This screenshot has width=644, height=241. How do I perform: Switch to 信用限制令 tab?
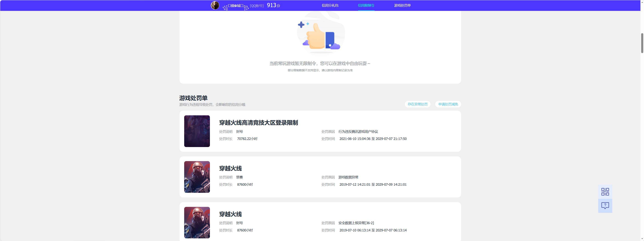pyautogui.click(x=366, y=5)
